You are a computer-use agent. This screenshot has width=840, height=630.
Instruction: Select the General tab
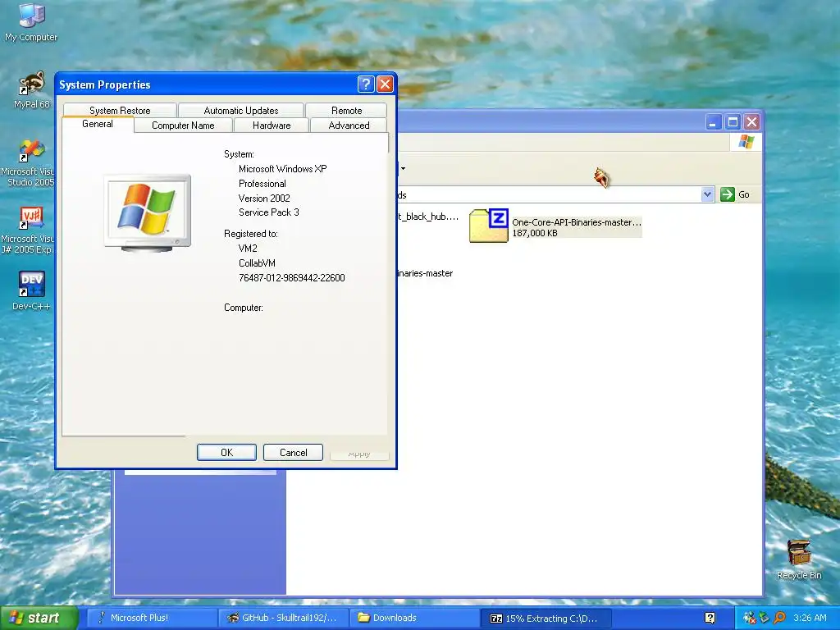[98, 124]
